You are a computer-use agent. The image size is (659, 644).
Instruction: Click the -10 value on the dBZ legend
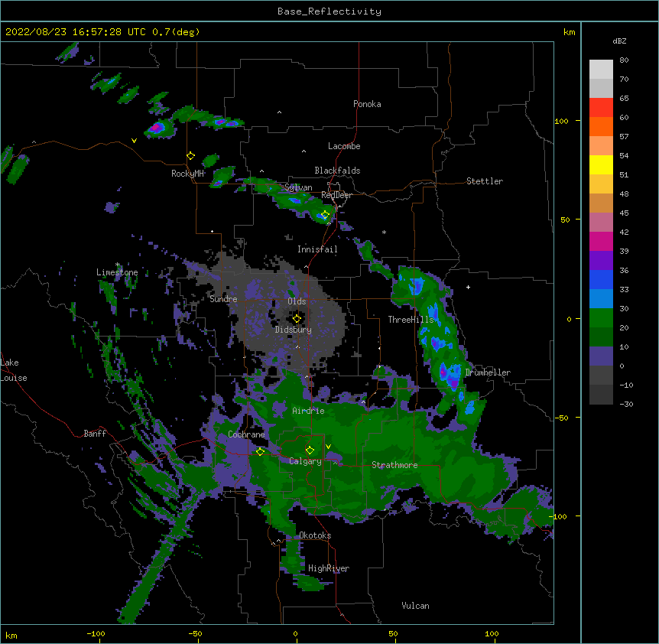click(x=626, y=385)
